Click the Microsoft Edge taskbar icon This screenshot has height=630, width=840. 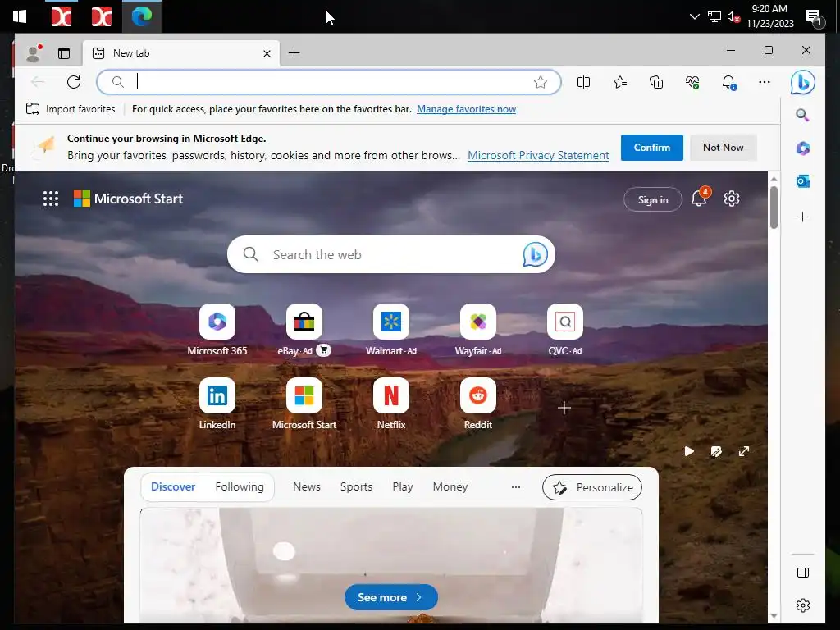142,16
